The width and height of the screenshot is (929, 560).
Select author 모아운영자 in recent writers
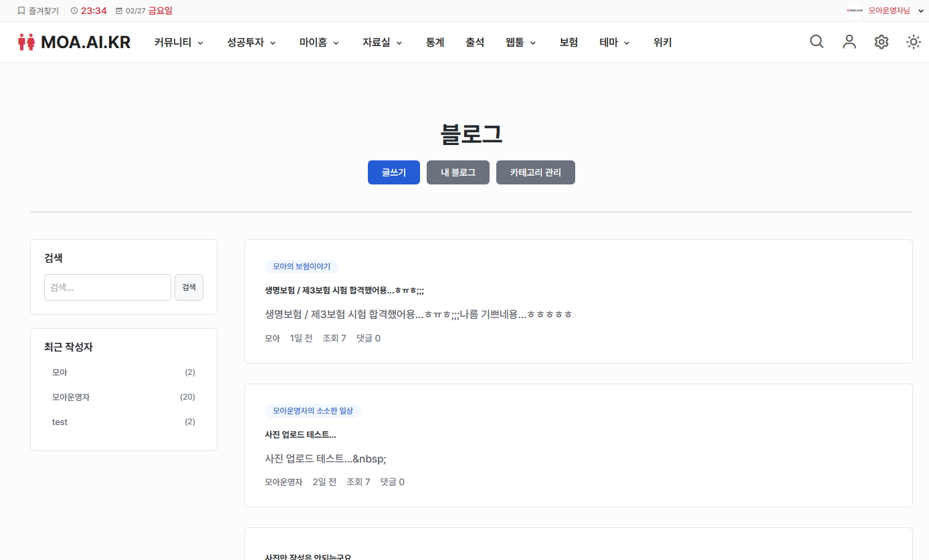[x=71, y=397]
